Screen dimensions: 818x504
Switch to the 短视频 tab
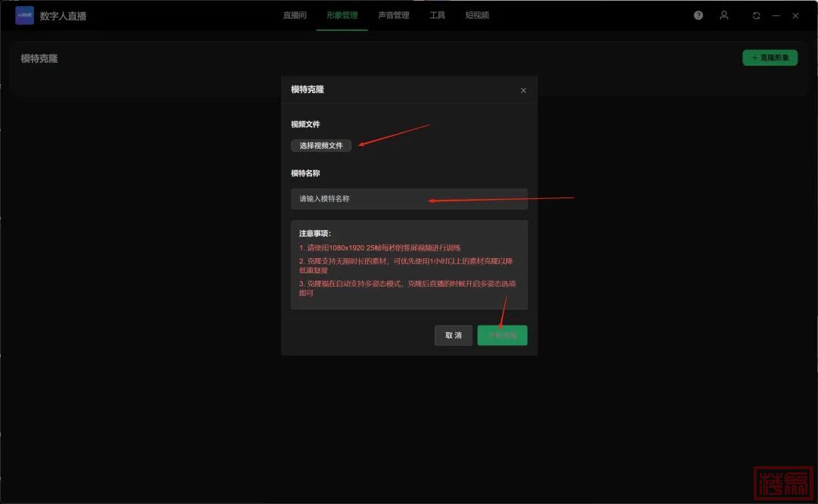477,15
